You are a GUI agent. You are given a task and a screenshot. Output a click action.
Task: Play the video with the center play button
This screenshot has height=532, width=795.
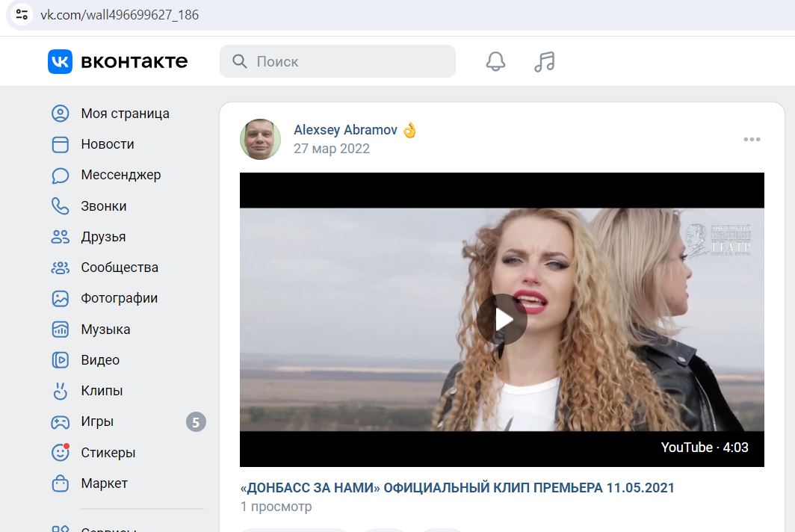[x=502, y=320]
